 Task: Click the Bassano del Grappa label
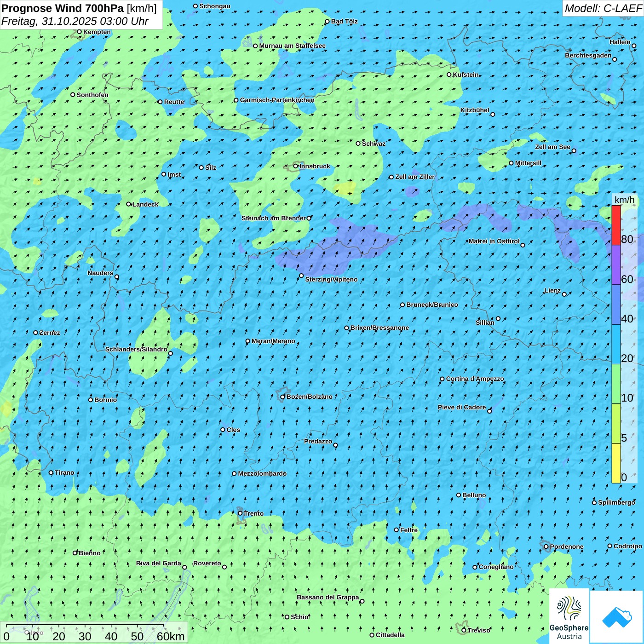(328, 597)
